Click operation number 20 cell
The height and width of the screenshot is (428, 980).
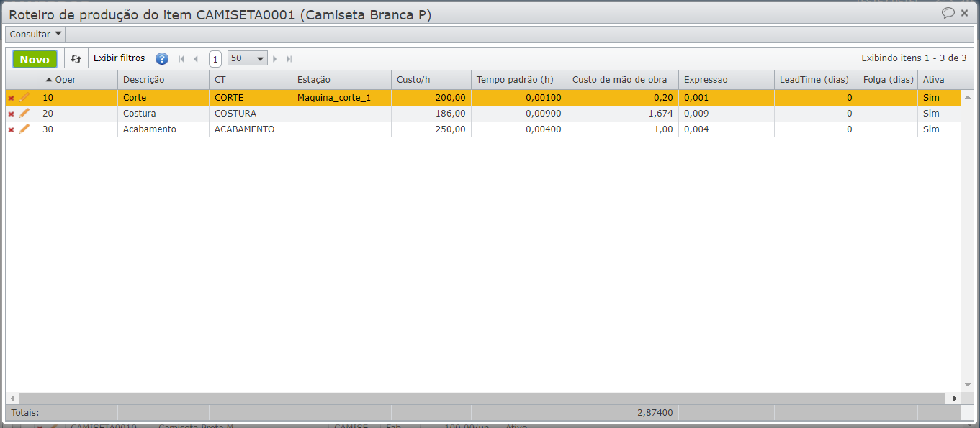point(77,114)
